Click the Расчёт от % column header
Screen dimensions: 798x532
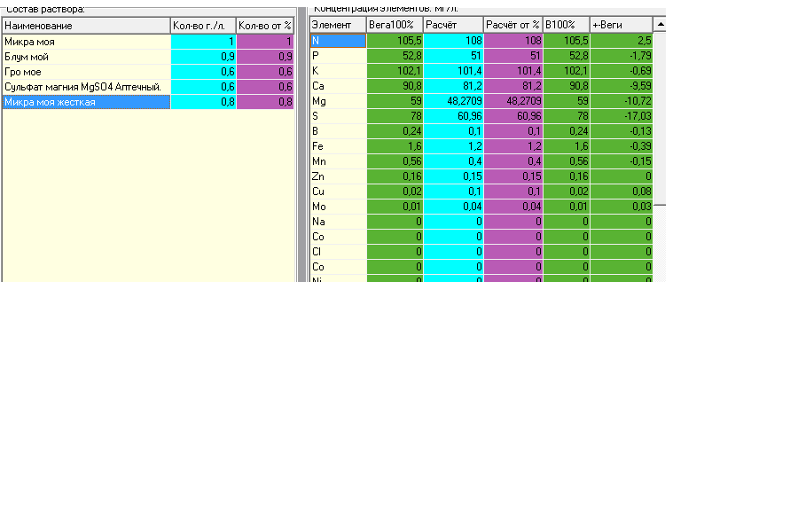pyautogui.click(x=513, y=25)
